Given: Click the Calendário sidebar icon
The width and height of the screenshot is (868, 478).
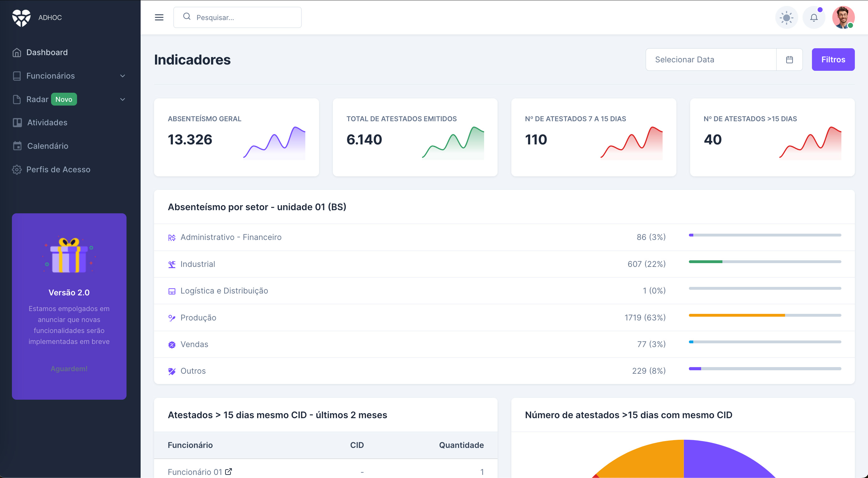Looking at the screenshot, I should [17, 146].
